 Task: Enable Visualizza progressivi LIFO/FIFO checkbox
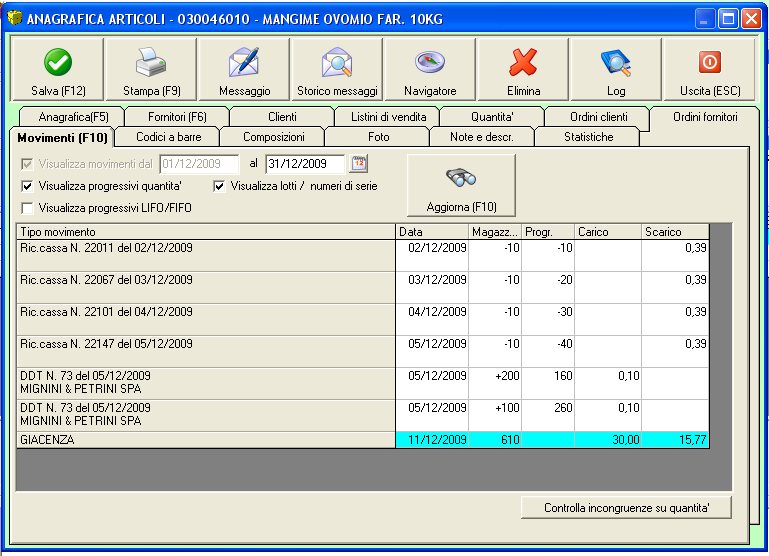pyautogui.click(x=28, y=208)
